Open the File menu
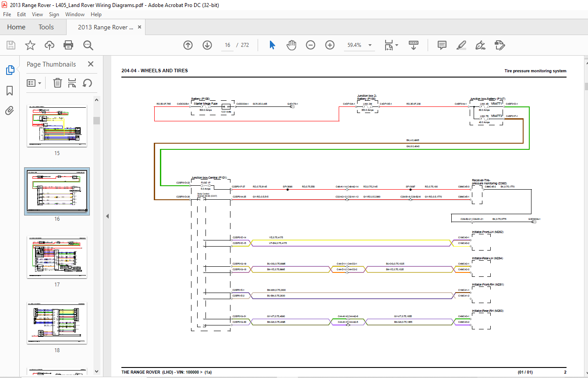 click(x=7, y=14)
